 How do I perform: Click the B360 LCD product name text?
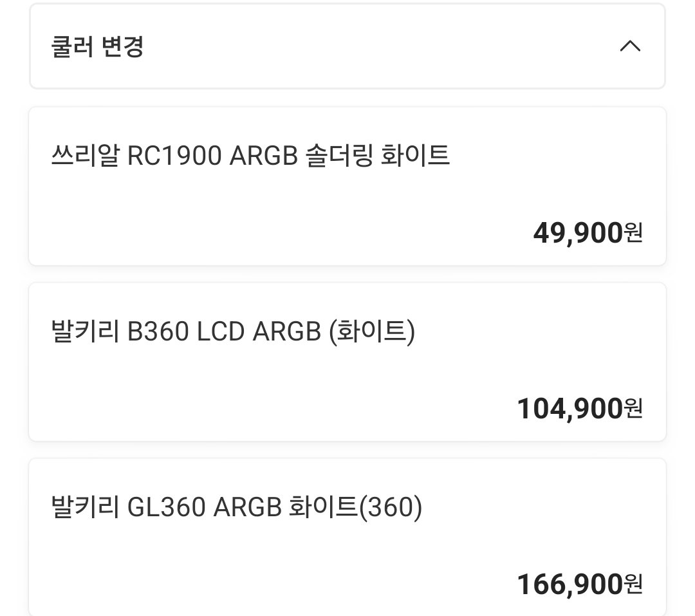click(x=233, y=331)
